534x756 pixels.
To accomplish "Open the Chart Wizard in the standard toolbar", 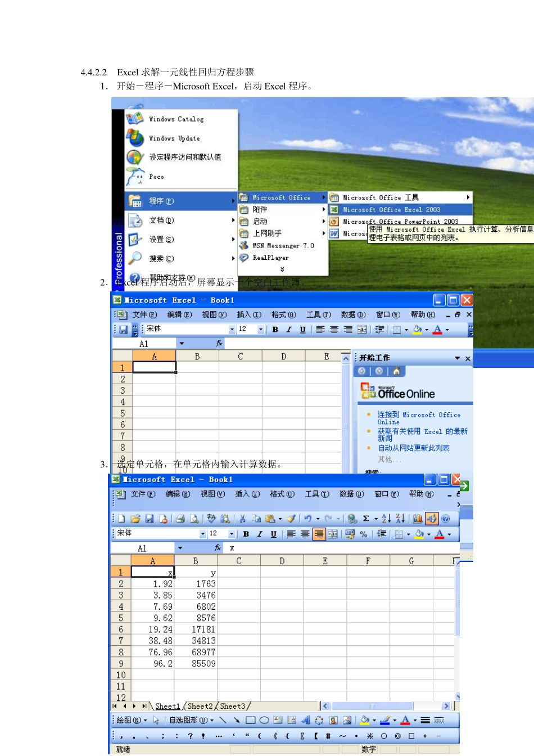I will [x=418, y=519].
